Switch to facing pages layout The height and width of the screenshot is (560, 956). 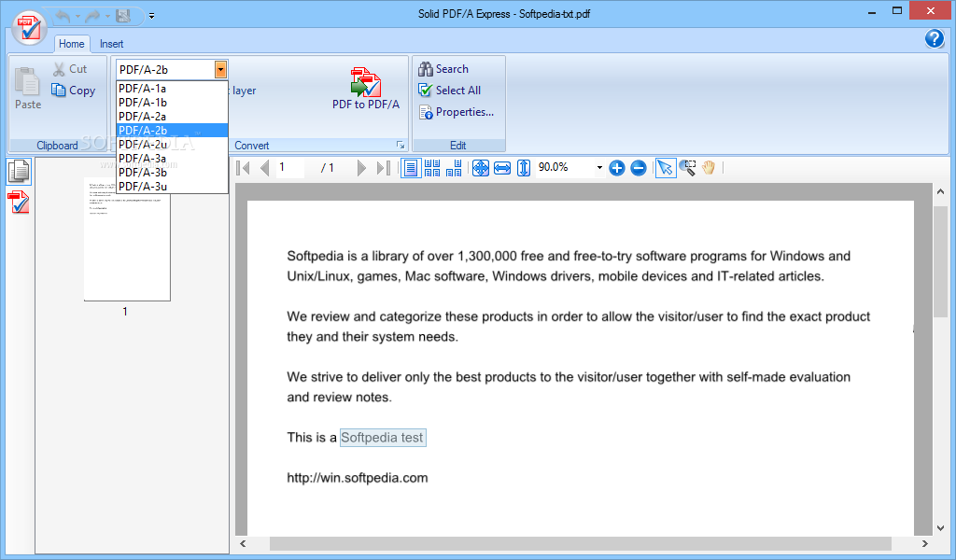click(455, 168)
